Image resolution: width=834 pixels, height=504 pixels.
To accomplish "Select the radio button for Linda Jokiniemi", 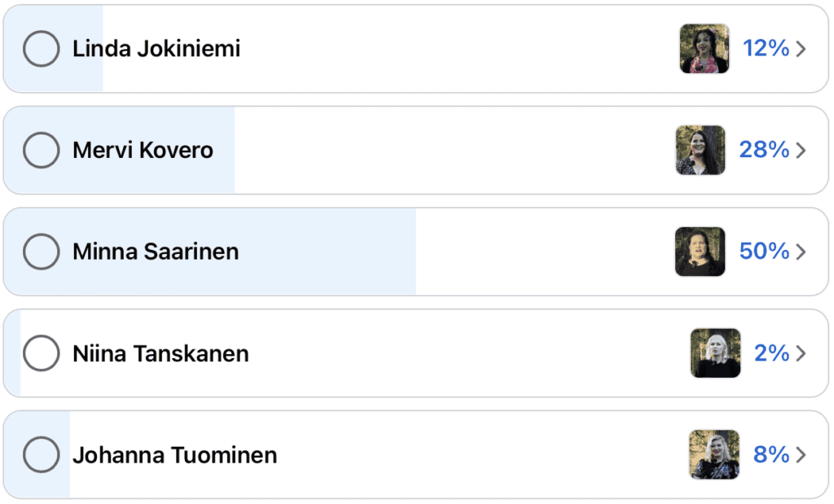I will coord(41,48).
